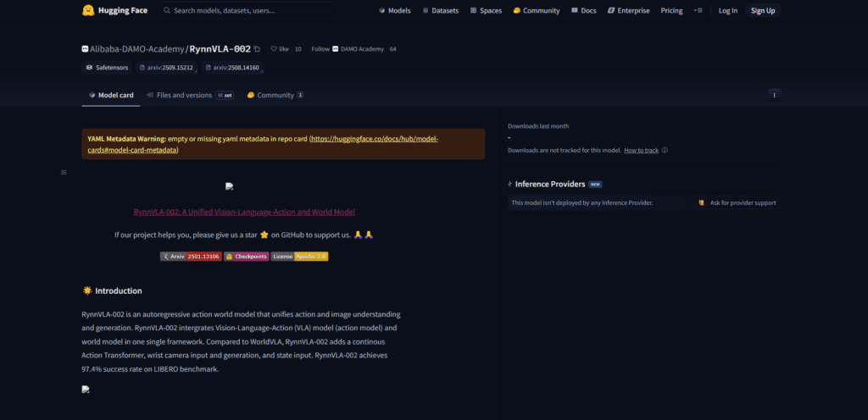Open RynnVLA-002 Unified Vision-Language-Action paper link
The width and height of the screenshot is (868, 420).
244,212
